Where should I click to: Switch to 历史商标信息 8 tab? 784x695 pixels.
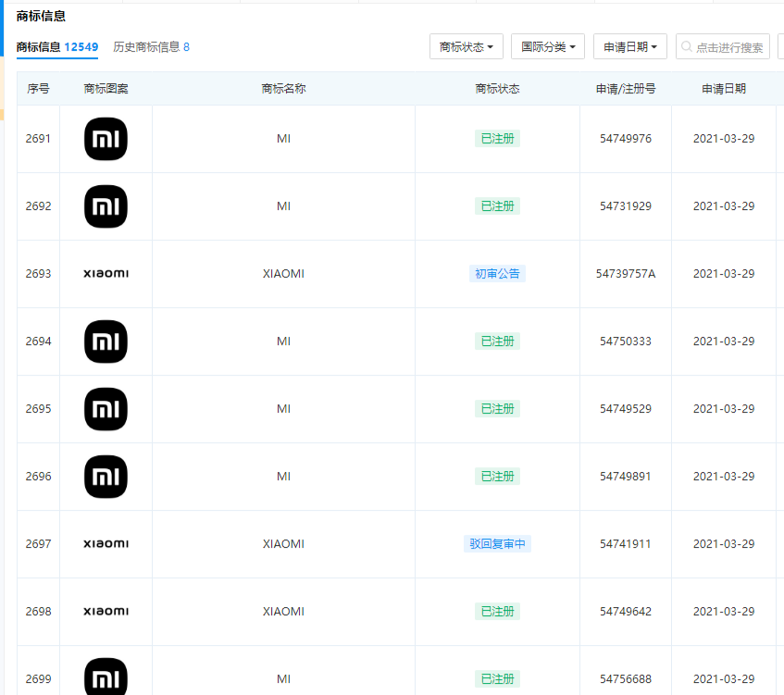[x=151, y=47]
